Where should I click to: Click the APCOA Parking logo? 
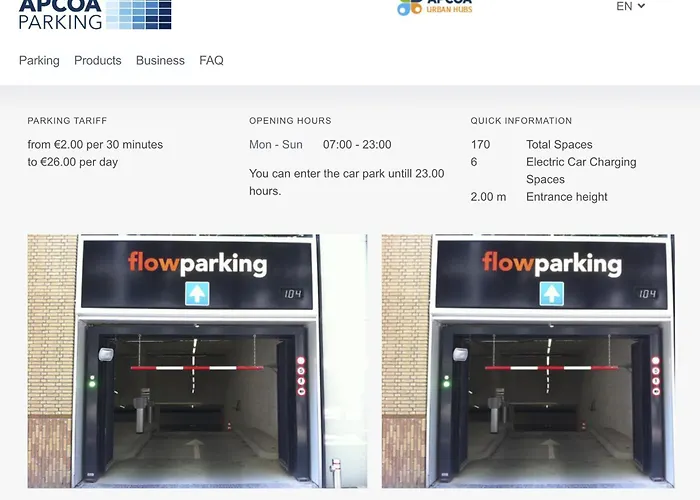95,15
